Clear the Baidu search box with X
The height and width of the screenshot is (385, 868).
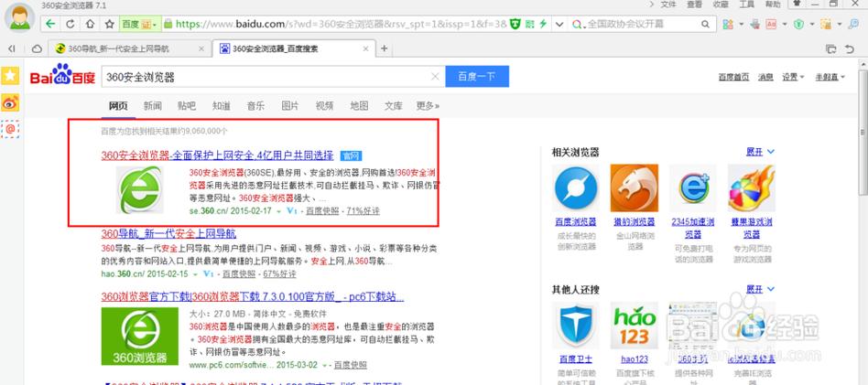(435, 77)
